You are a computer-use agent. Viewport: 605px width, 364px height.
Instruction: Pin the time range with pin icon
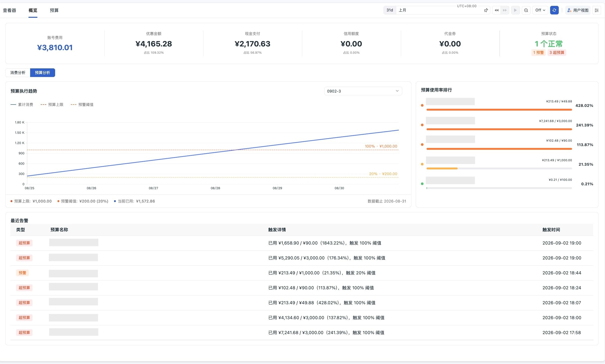tap(486, 10)
